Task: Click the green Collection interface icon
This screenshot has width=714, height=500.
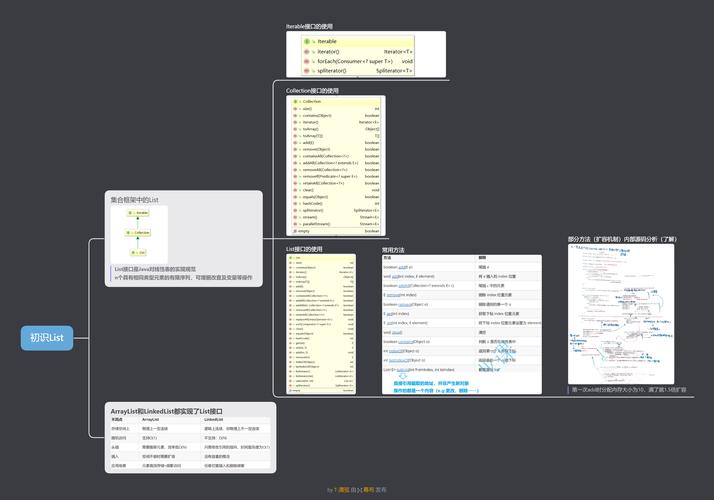Action: pos(296,101)
